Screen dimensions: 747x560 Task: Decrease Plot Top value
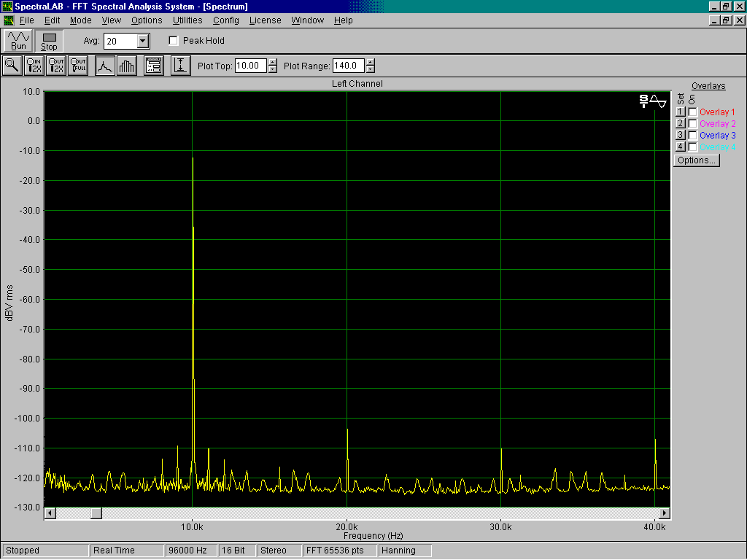pyautogui.click(x=273, y=69)
